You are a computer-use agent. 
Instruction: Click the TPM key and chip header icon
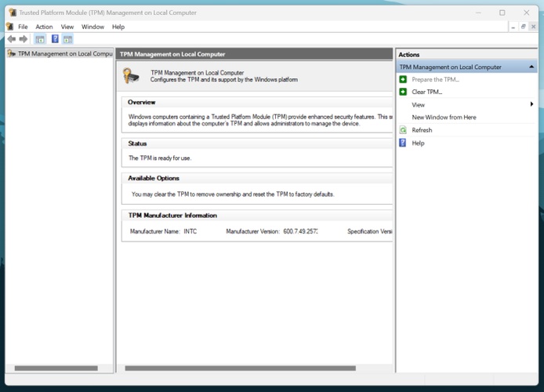point(132,76)
